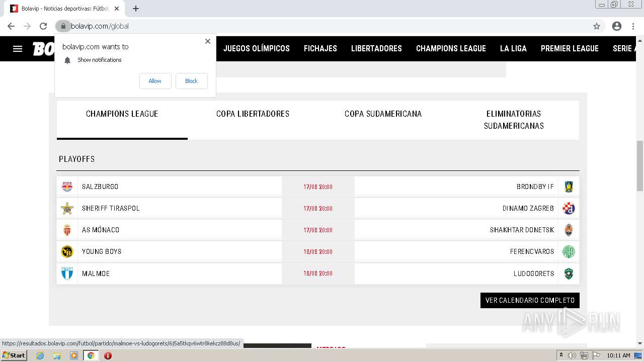Click the browser back arrow
This screenshot has width=644, height=362.
[11, 26]
